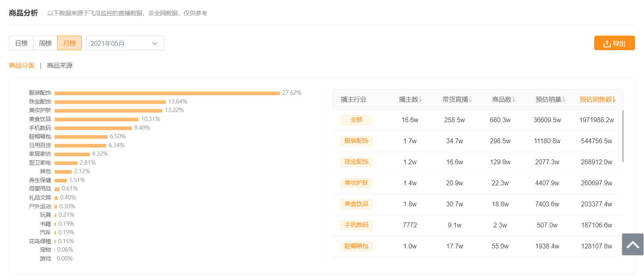Click the table's vertical scrollbar
Screen dimensions: 644x280
623,136
